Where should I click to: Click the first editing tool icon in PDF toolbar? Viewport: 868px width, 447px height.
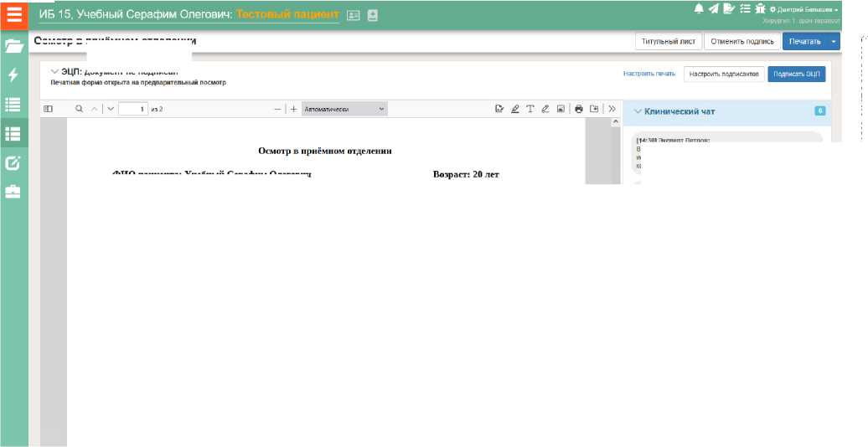pos(499,109)
